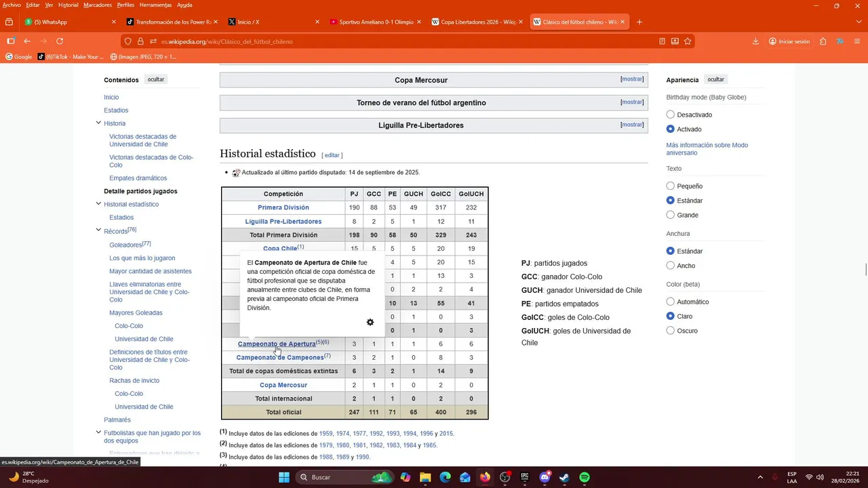Switch to Sportivo Ameliano YouTube tab
This screenshot has height=488, width=868.
coord(375,22)
